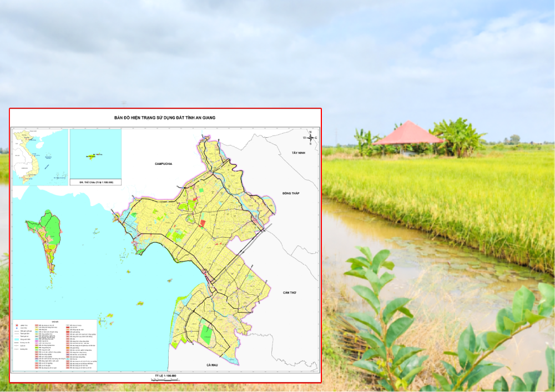555x392 pixels.
Task: Click the scale bar below the map
Action: [165, 380]
